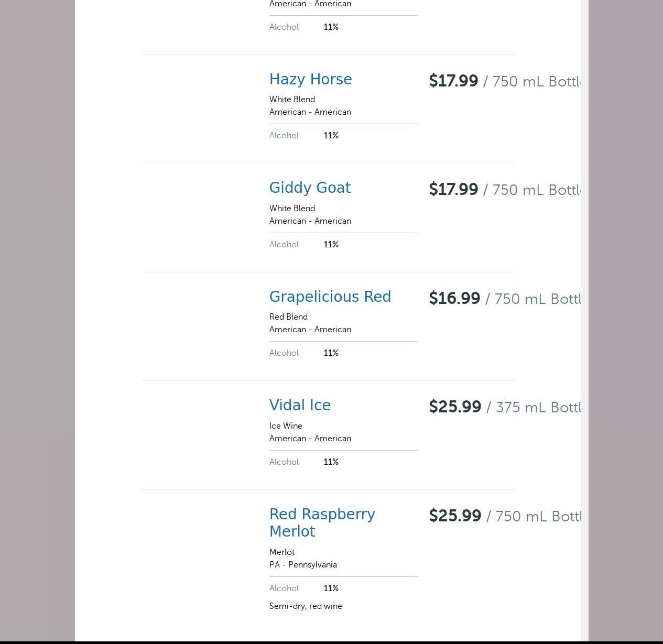Click the $17.99 price for Hazy Horse
The height and width of the screenshot is (644, 663).
(453, 81)
